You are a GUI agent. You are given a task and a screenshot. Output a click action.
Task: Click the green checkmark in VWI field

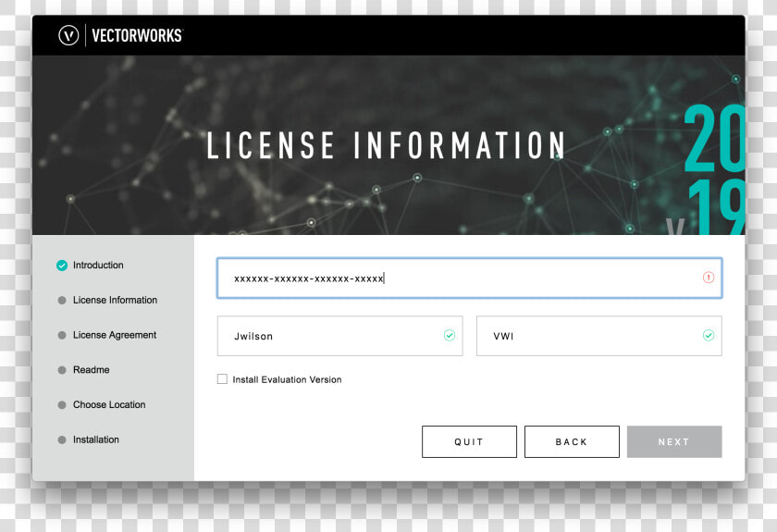click(709, 336)
